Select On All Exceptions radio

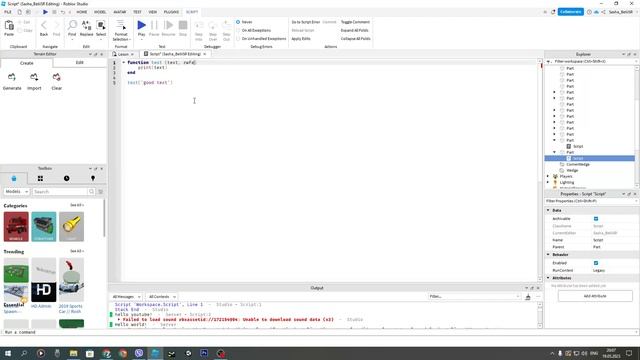tap(238, 30)
